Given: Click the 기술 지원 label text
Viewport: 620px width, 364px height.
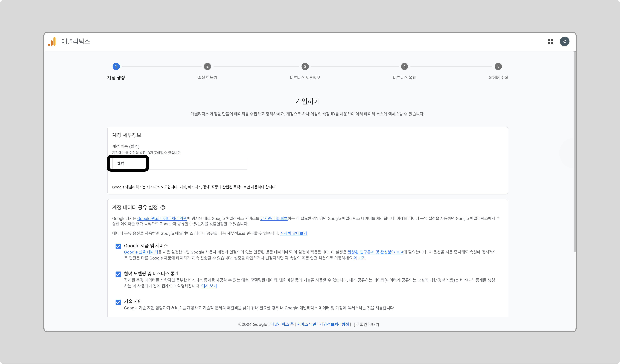Looking at the screenshot, I should pyautogui.click(x=133, y=301).
